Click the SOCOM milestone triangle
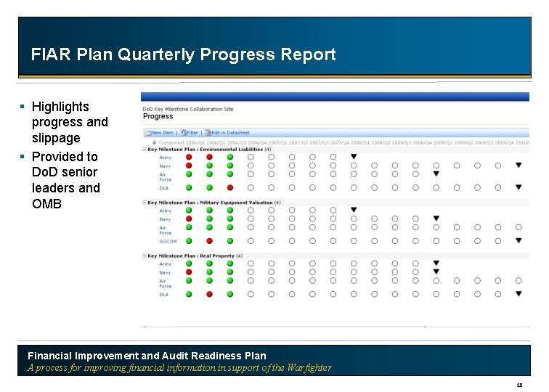Viewport: 549px width, 392px height. [x=518, y=240]
